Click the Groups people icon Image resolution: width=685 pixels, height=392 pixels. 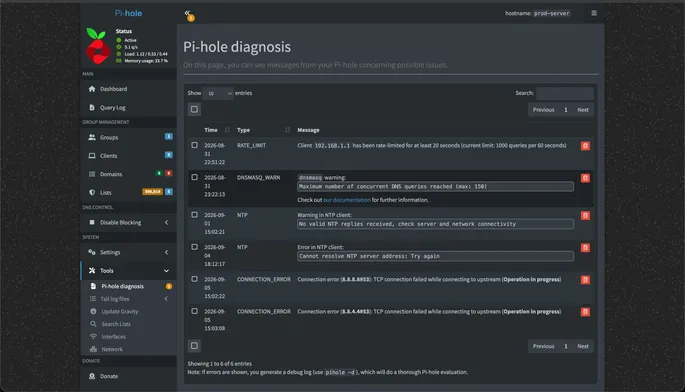click(92, 137)
